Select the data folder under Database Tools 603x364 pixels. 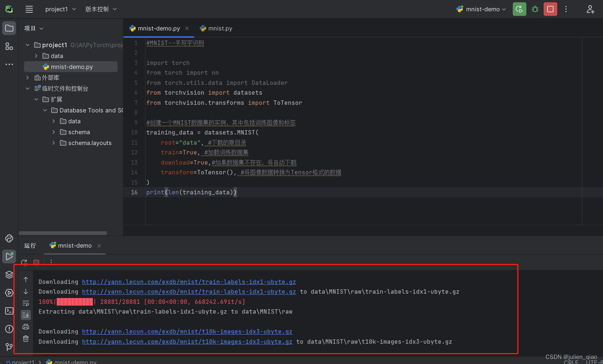[x=71, y=121]
